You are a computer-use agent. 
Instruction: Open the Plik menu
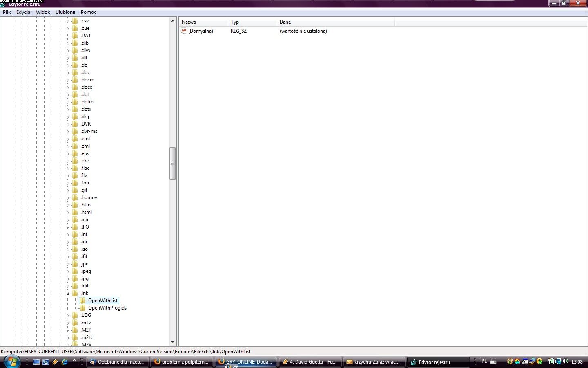7,12
